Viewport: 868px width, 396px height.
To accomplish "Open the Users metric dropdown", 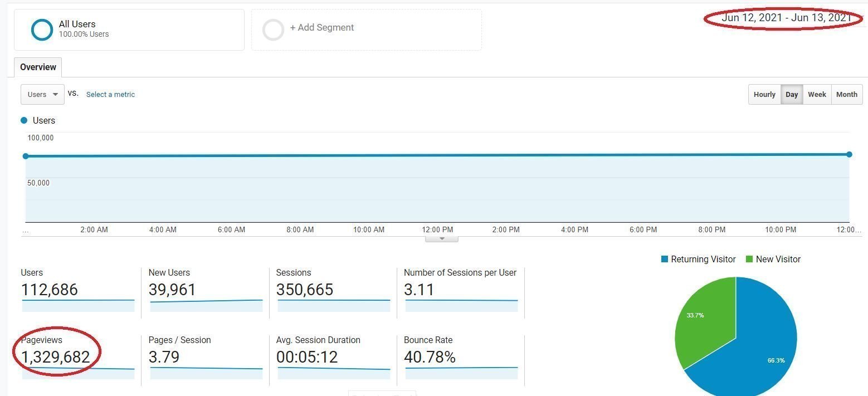I will [x=42, y=94].
